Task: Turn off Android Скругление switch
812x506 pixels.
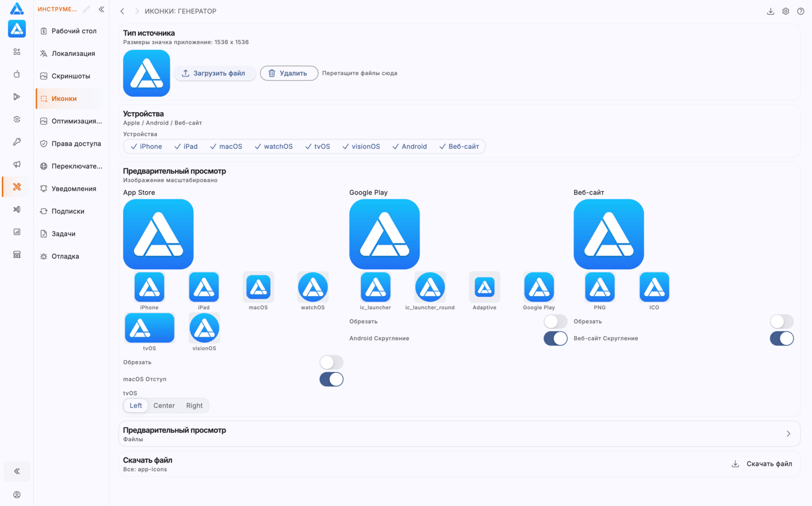Action: click(555, 338)
